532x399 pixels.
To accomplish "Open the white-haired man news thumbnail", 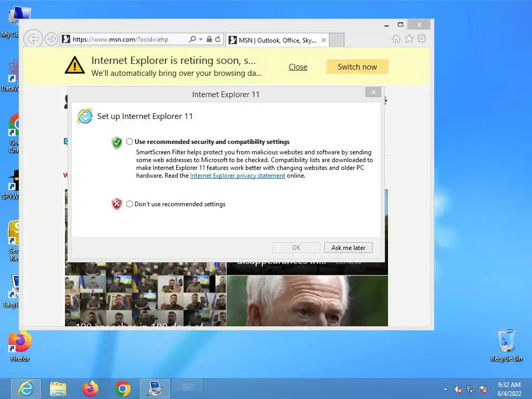I will [307, 301].
